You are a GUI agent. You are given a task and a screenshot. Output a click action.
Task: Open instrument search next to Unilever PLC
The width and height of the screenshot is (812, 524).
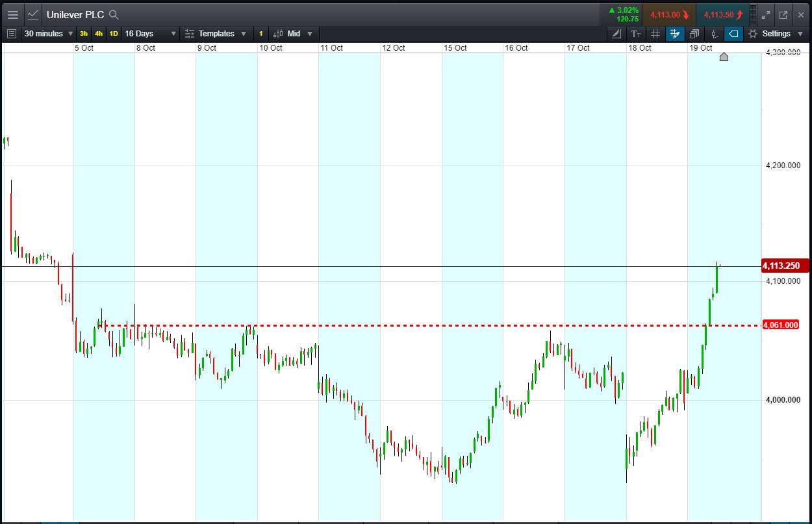pyautogui.click(x=114, y=14)
